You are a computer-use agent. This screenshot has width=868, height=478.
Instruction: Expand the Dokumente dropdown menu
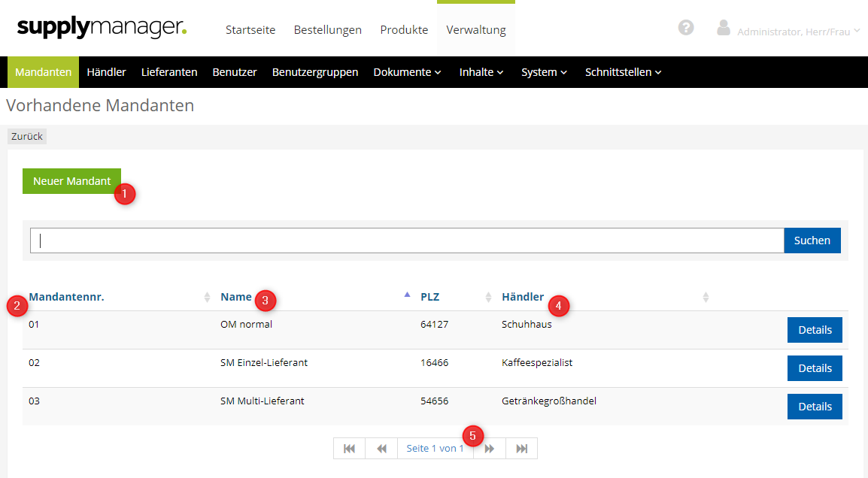point(407,72)
